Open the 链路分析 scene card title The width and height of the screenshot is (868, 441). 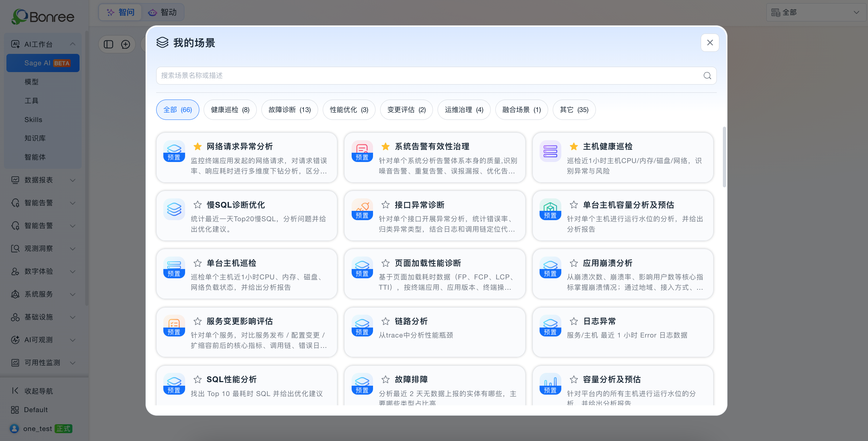[x=411, y=321]
